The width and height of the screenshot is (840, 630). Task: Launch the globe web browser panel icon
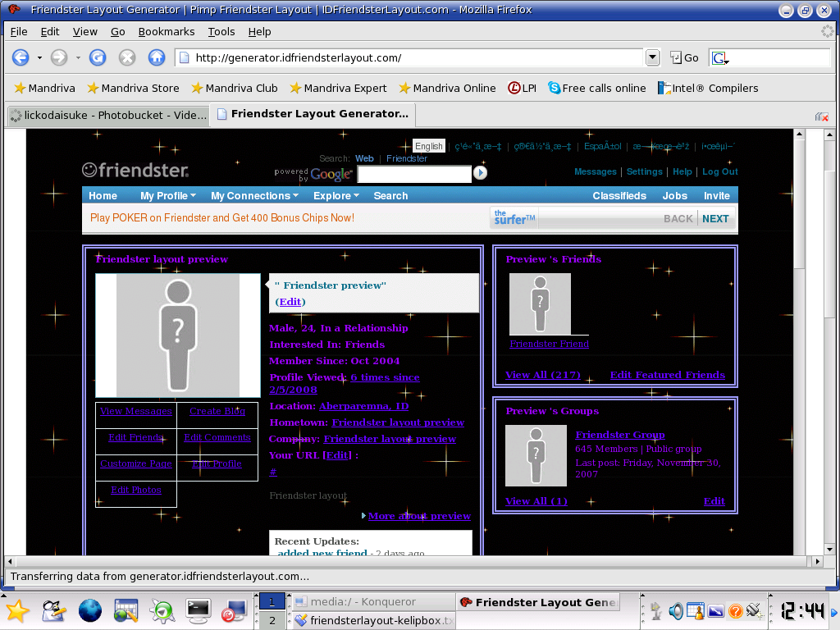pyautogui.click(x=90, y=610)
